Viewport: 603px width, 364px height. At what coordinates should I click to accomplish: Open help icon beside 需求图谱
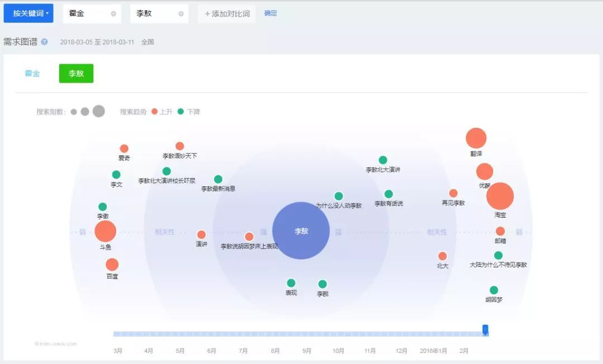coord(45,42)
